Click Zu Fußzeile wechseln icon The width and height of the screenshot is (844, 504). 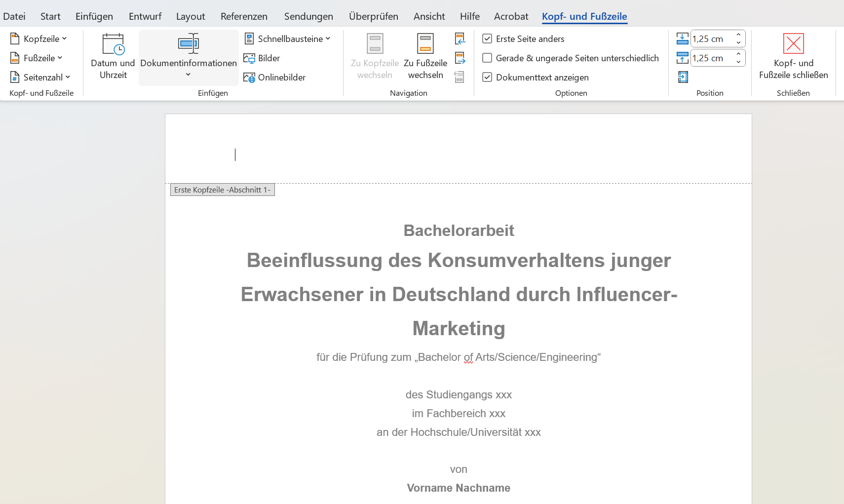pos(425,44)
